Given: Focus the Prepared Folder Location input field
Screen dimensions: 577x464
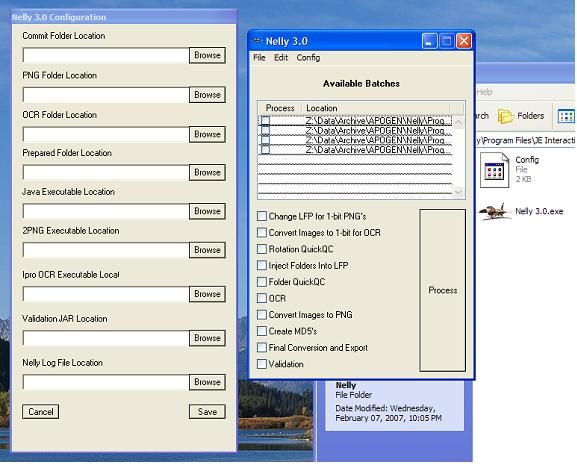Looking at the screenshot, I should tap(106, 172).
